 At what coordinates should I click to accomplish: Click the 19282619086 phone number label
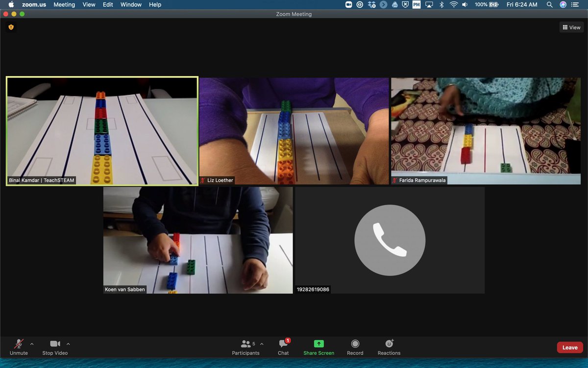coord(313,289)
